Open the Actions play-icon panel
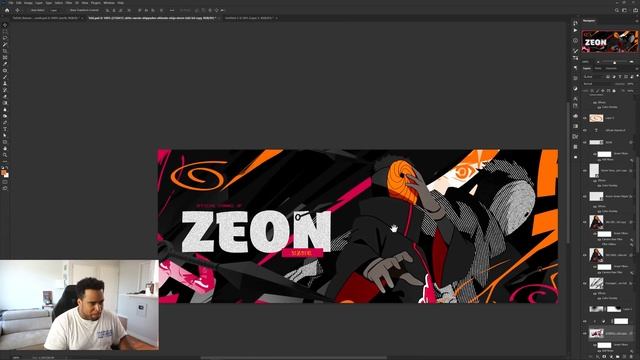 click(x=576, y=30)
